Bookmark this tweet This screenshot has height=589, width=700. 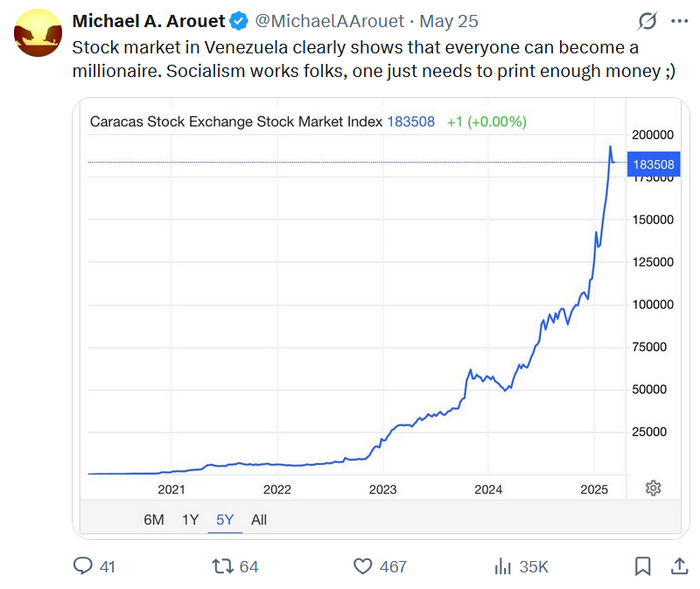(643, 566)
